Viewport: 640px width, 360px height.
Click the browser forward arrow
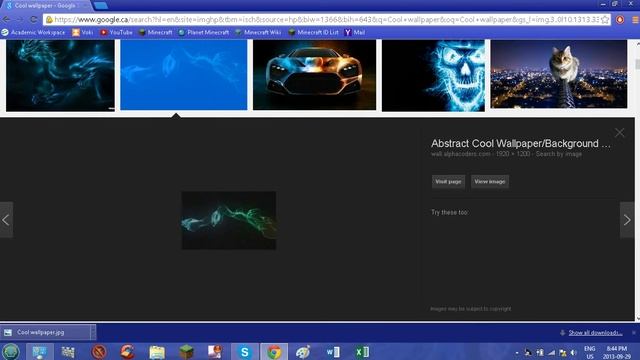(19, 19)
